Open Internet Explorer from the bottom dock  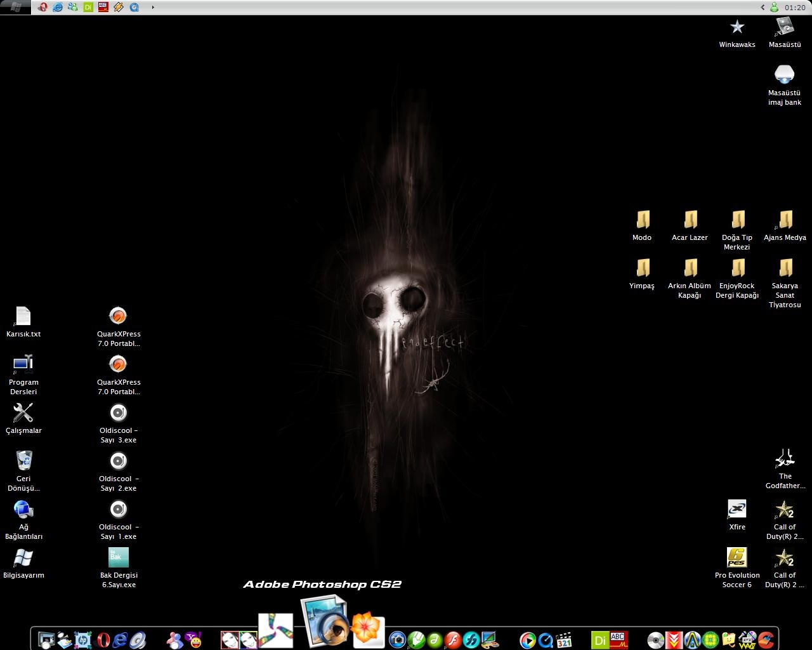coord(120,640)
